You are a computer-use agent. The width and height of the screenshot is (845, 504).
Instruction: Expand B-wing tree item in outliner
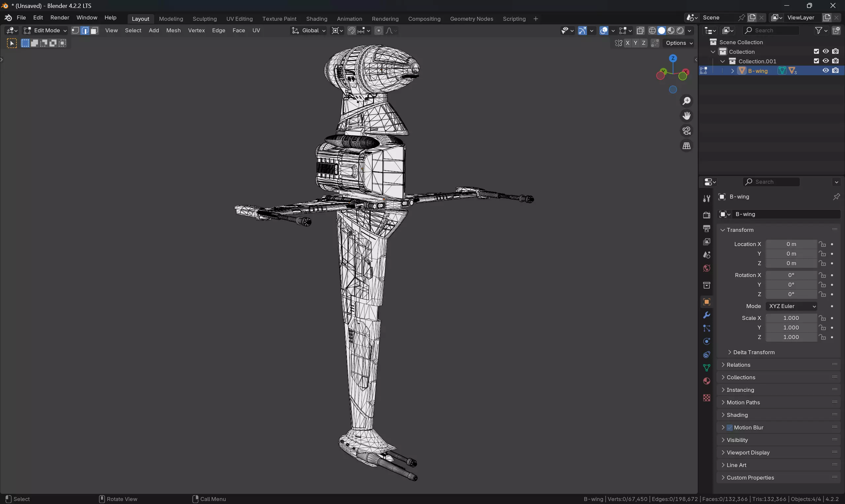(732, 71)
